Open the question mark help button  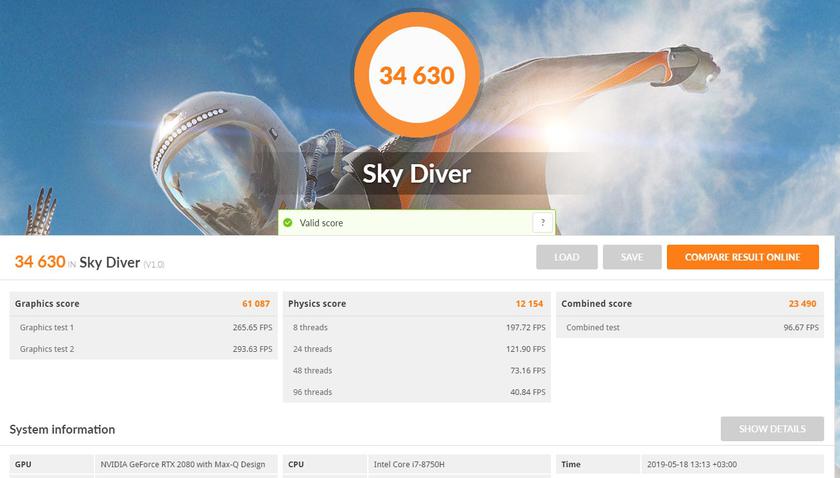pyautogui.click(x=542, y=223)
